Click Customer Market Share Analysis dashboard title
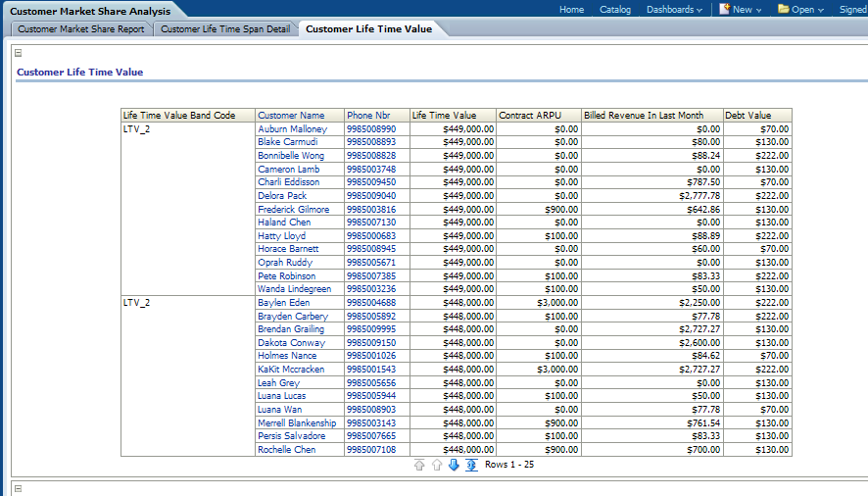This screenshot has width=868, height=496. (x=90, y=11)
